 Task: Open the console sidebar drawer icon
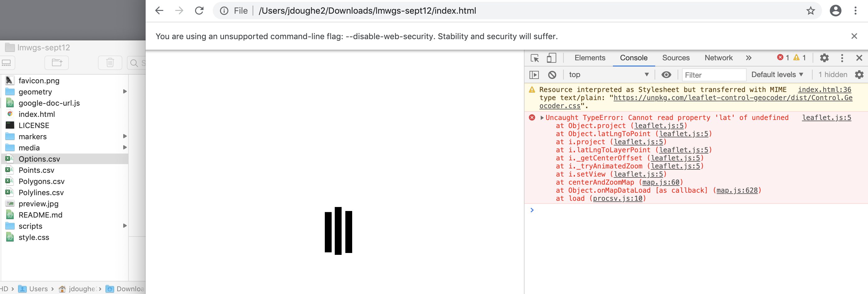(x=534, y=74)
